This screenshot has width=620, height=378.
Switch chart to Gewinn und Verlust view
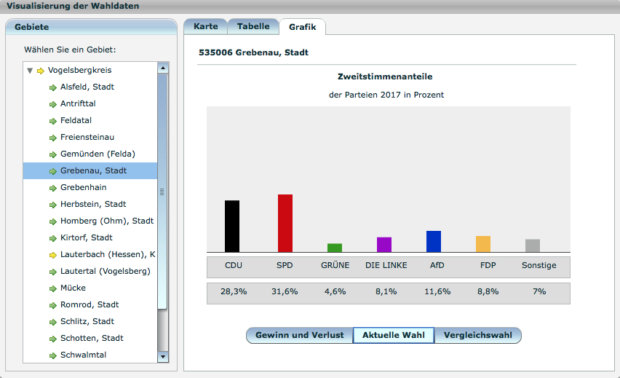tap(299, 335)
